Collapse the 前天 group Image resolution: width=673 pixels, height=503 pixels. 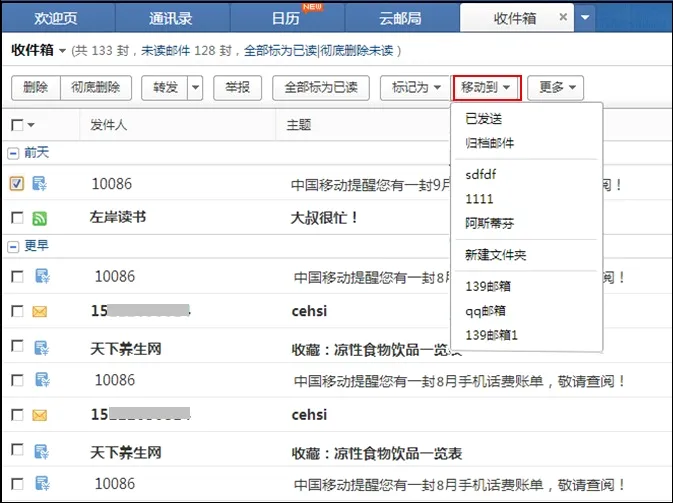point(13,153)
